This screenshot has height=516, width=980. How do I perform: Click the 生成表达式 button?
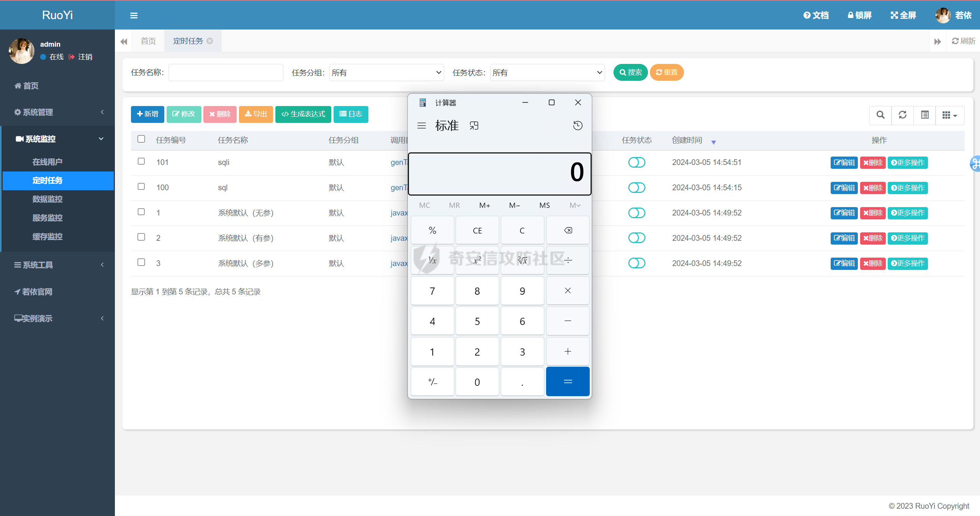click(303, 114)
